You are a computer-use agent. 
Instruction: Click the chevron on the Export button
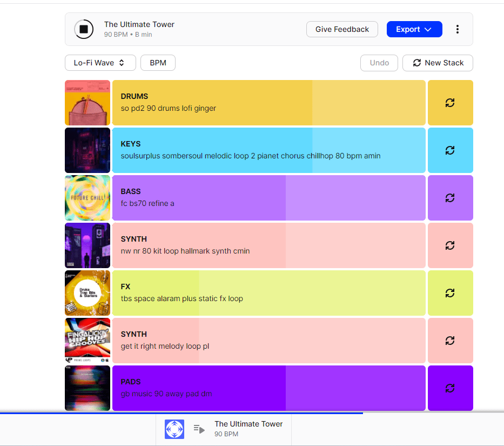428,29
